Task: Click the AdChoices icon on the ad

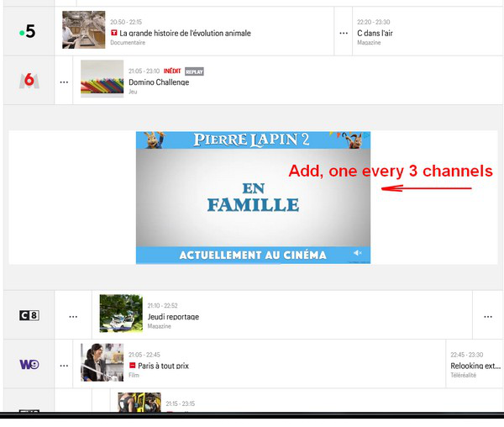Action: [x=366, y=135]
